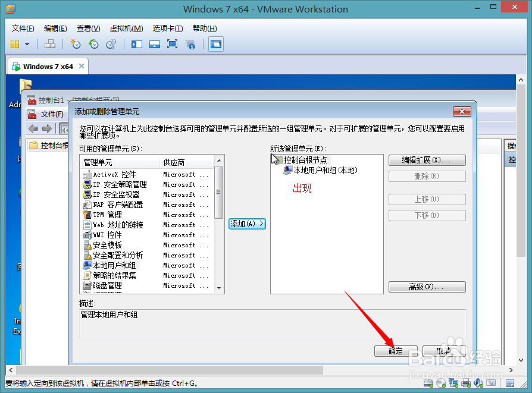Toggle the thumbnail bar view icon

pyautogui.click(x=154, y=44)
